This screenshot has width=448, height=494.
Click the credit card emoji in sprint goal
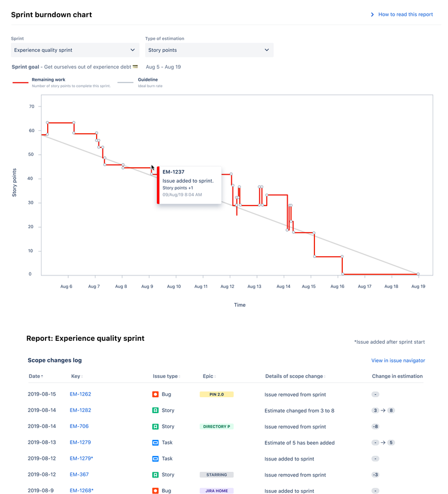tap(135, 67)
